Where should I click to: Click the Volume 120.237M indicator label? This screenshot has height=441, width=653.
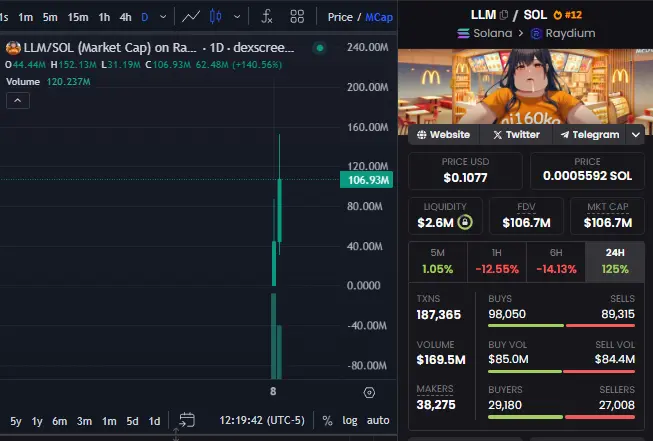[x=48, y=82]
